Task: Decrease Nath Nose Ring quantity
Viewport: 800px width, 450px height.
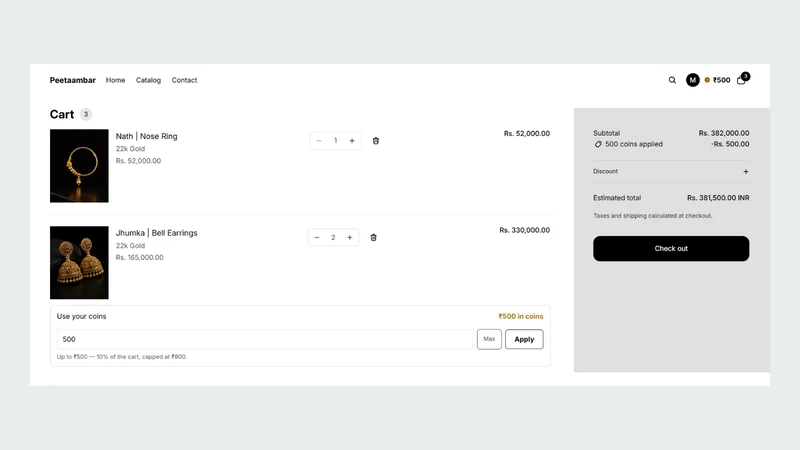Action: tap(319, 141)
